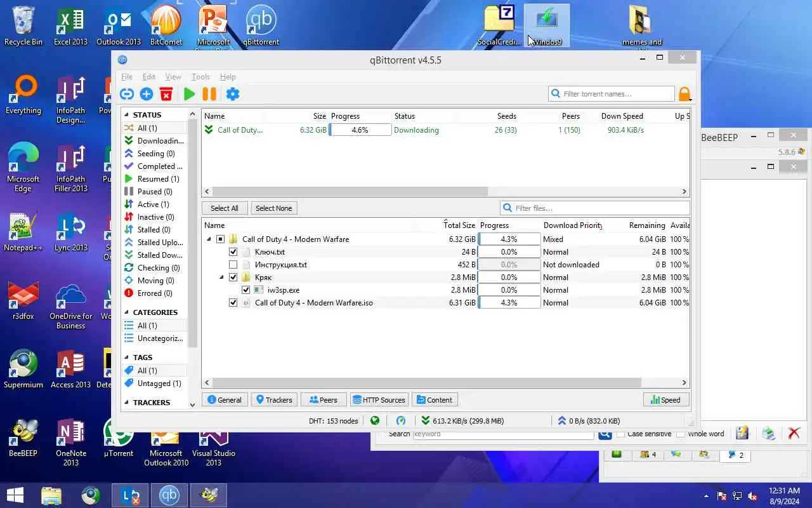
Task: Switch to the General tab
Action: point(225,399)
